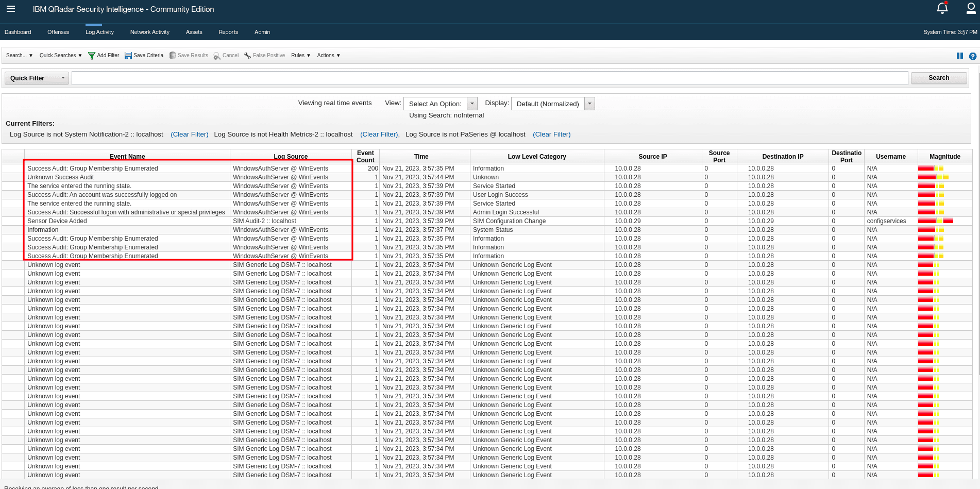Viewport: 980px width, 489px height.
Task: Open the Display Default (Normalized) dropdown
Action: click(x=552, y=104)
